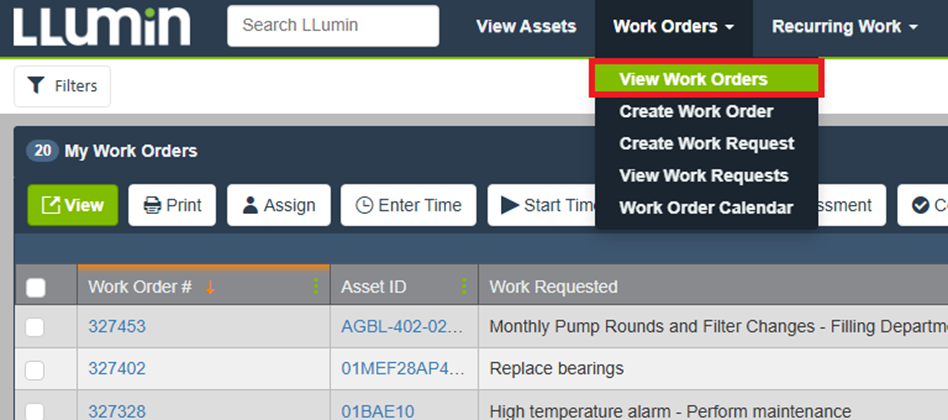Image resolution: width=948 pixels, height=420 pixels.
Task: Toggle the select-all header checkbox
Action: [x=36, y=288]
